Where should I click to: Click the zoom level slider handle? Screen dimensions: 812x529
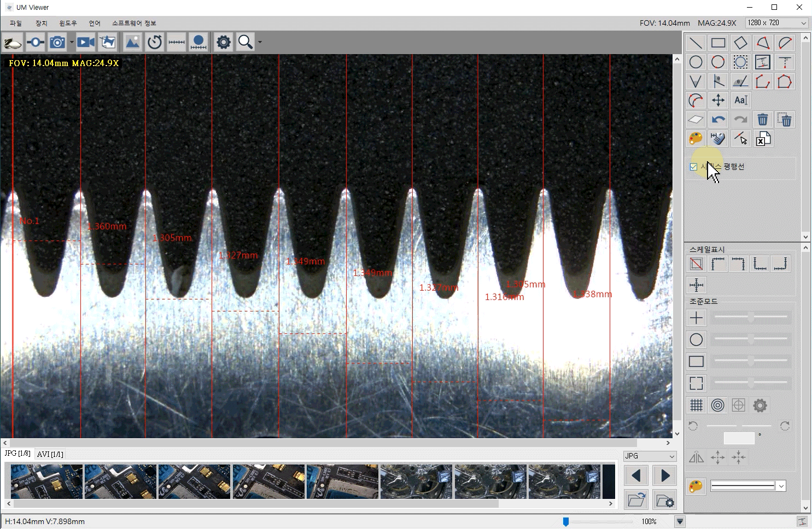pyautogui.click(x=566, y=522)
